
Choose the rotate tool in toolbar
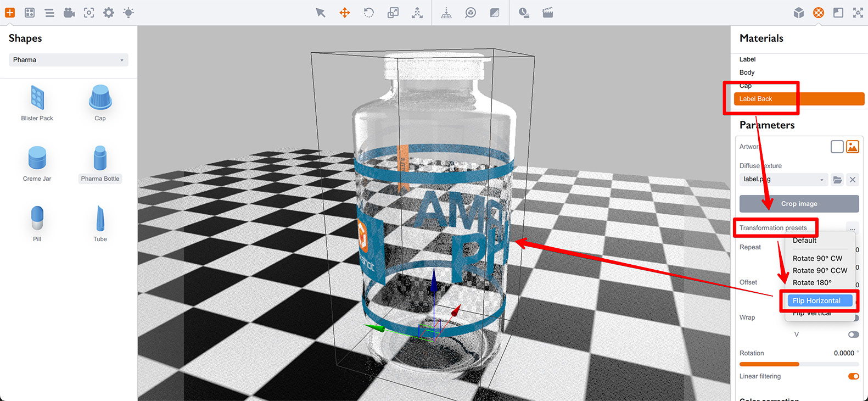369,13
